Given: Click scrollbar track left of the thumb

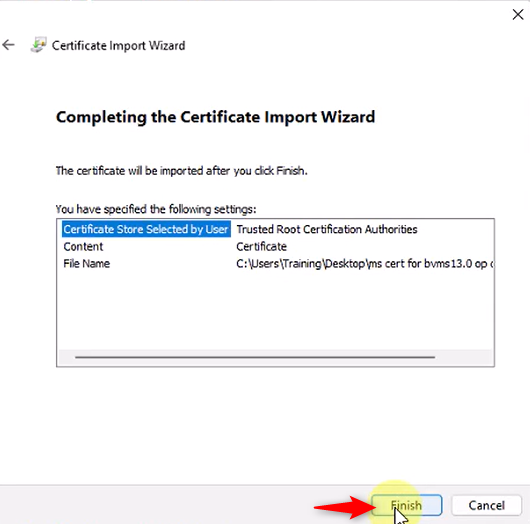Looking at the screenshot, I should pos(67,357).
